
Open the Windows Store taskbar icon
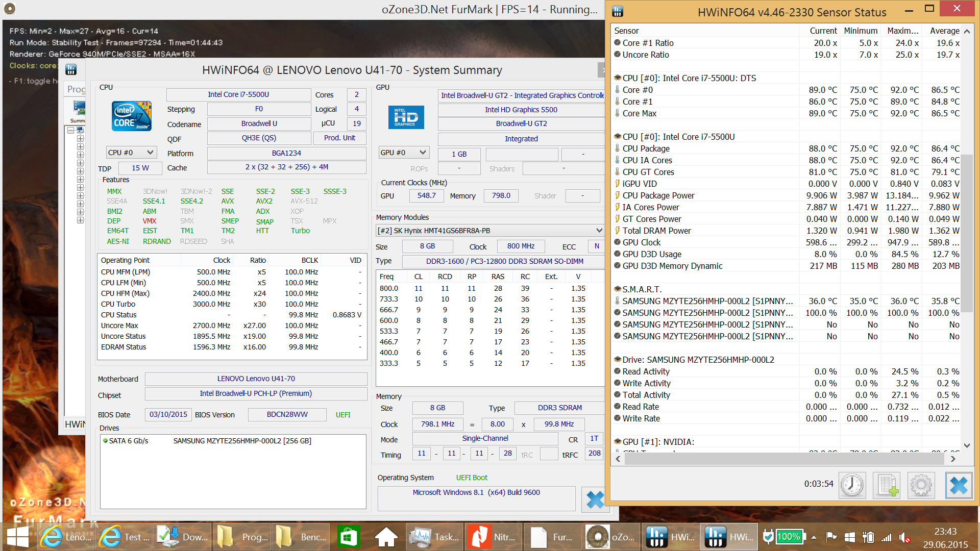(349, 537)
